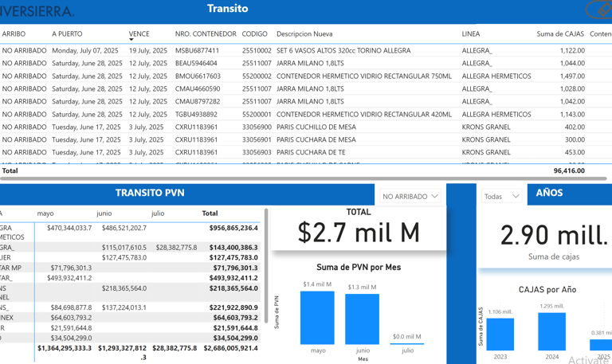The width and height of the screenshot is (612, 364).
Task: Click $956,865,236.4 row total
Action: [233, 228]
